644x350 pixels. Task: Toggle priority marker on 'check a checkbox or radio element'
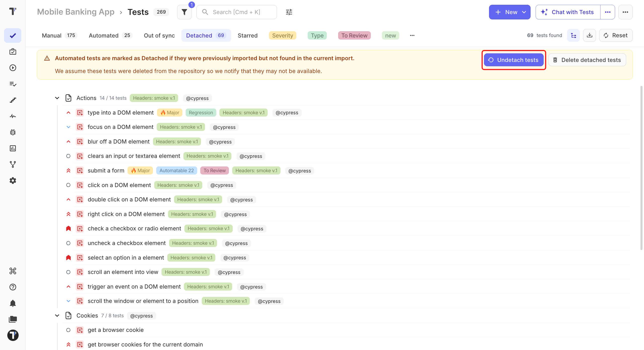[x=68, y=229]
